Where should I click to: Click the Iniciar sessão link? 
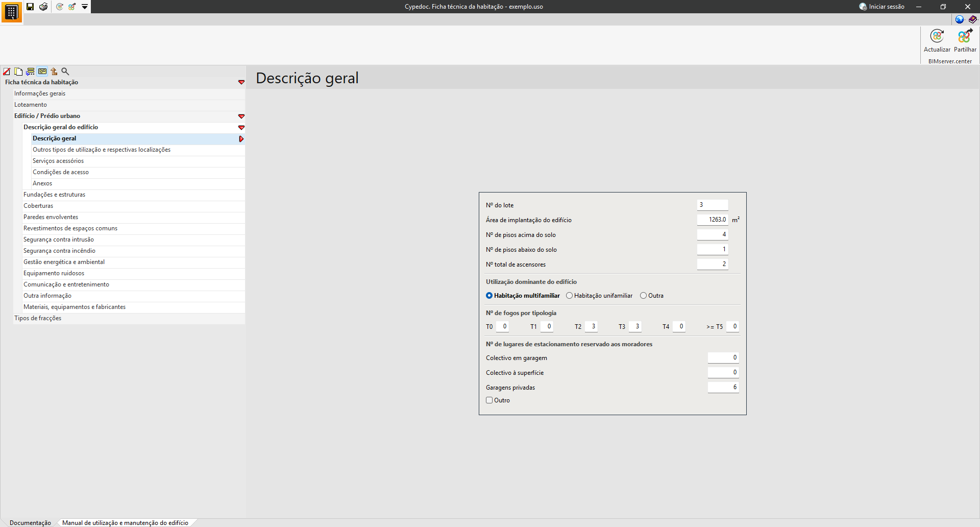(x=887, y=7)
